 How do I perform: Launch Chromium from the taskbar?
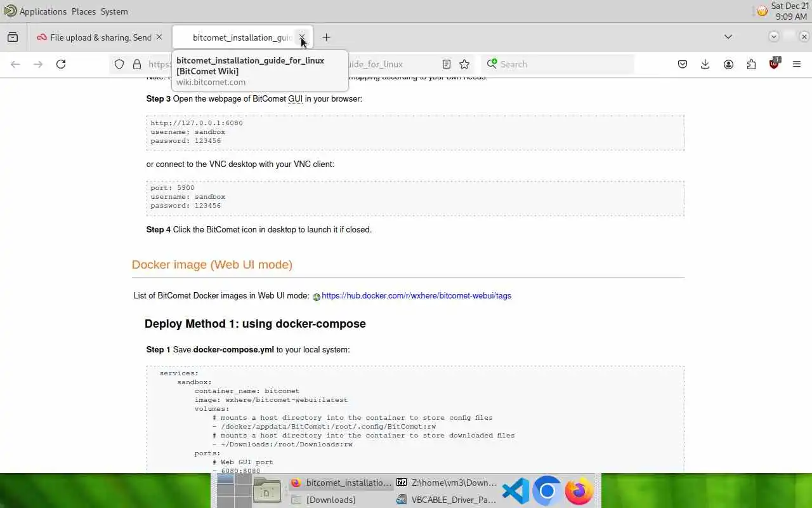tap(547, 491)
